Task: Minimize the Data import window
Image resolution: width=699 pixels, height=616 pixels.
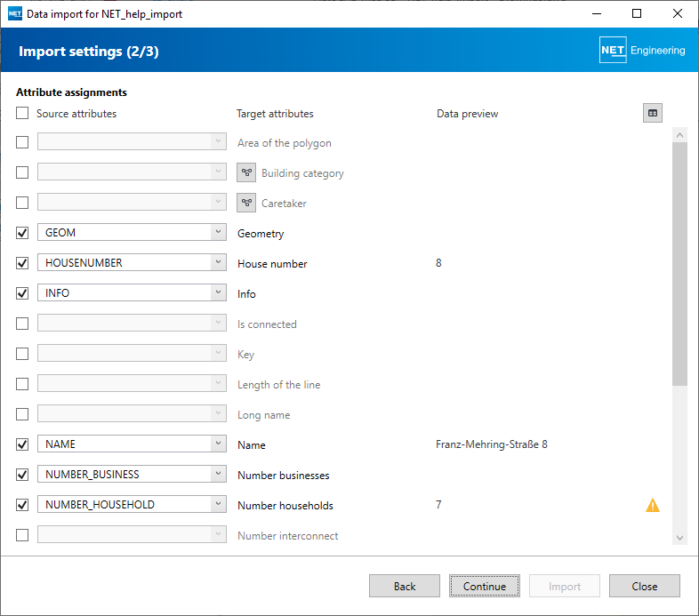Action: tap(597, 14)
